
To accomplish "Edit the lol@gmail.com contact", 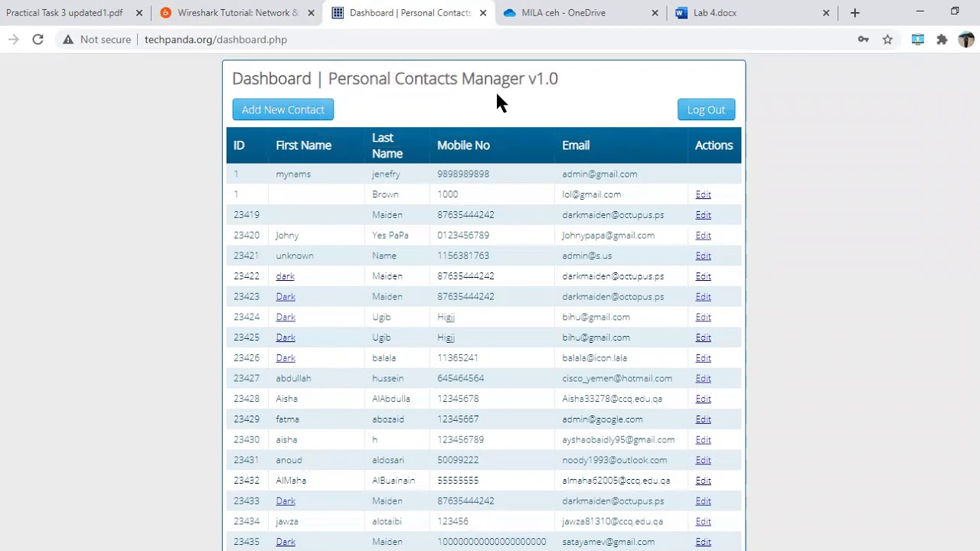I will pos(703,194).
